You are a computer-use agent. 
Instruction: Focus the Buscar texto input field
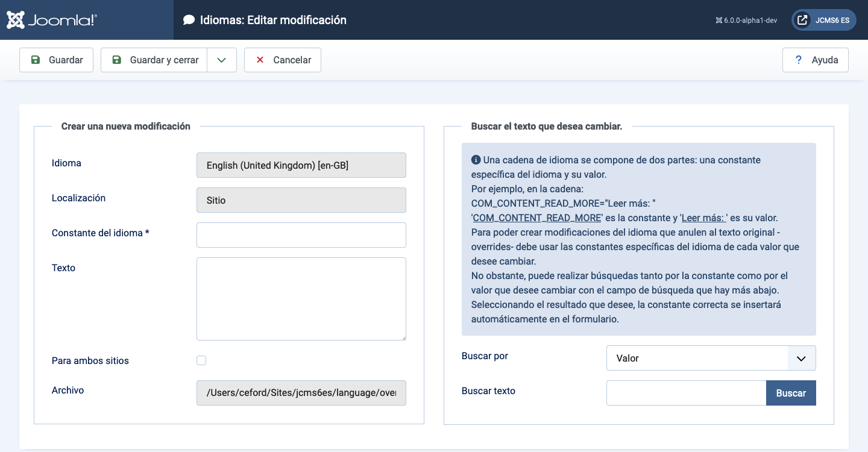[x=686, y=393]
